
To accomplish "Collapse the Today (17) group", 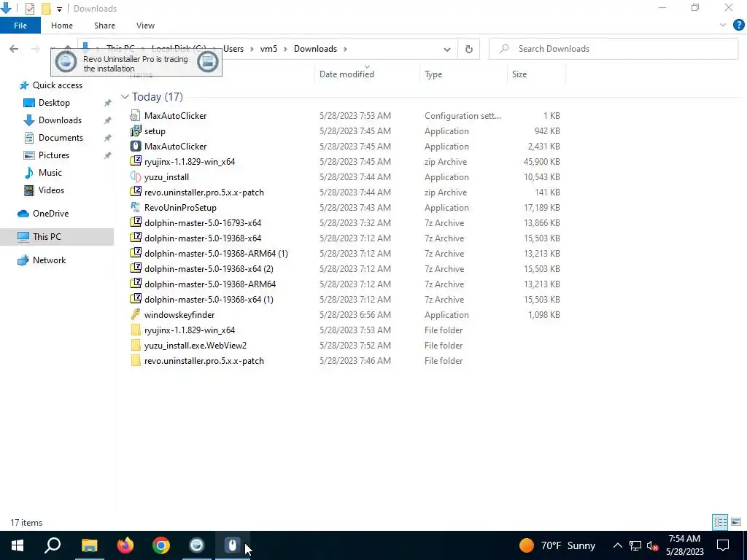I will click(x=125, y=97).
